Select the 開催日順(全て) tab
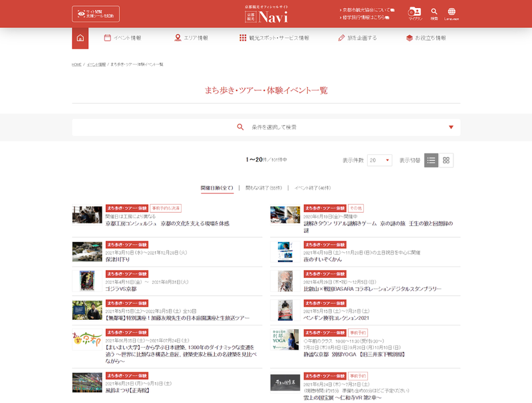This screenshot has width=532, height=403. [x=217, y=188]
